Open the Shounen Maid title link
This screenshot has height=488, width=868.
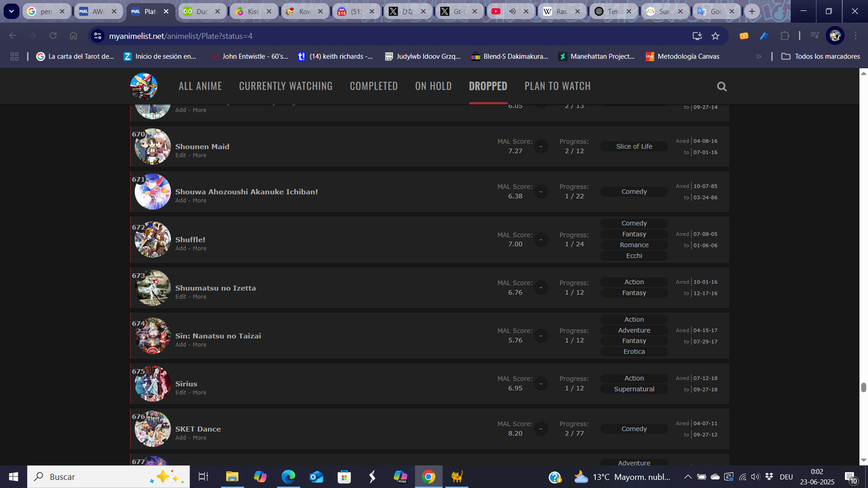202,146
